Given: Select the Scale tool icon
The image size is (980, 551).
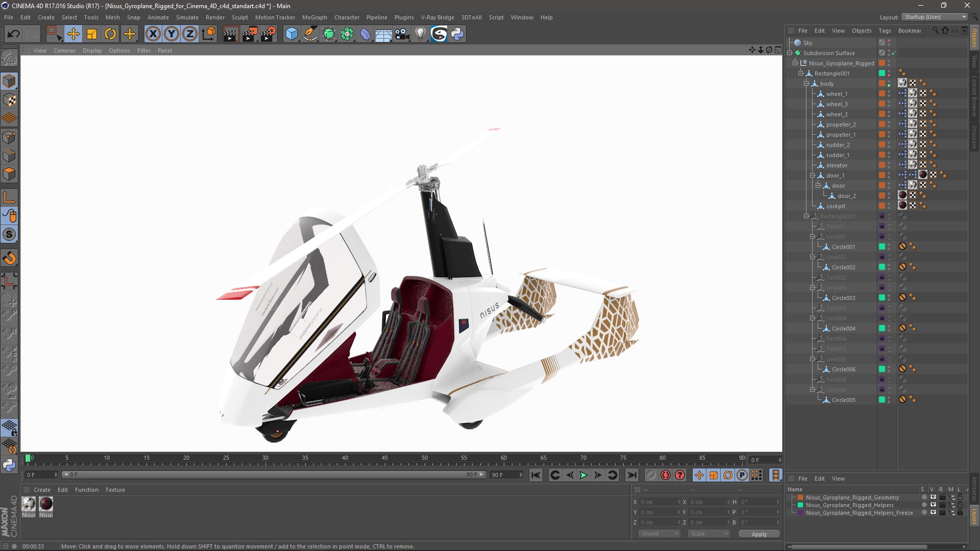Looking at the screenshot, I should point(92,33).
